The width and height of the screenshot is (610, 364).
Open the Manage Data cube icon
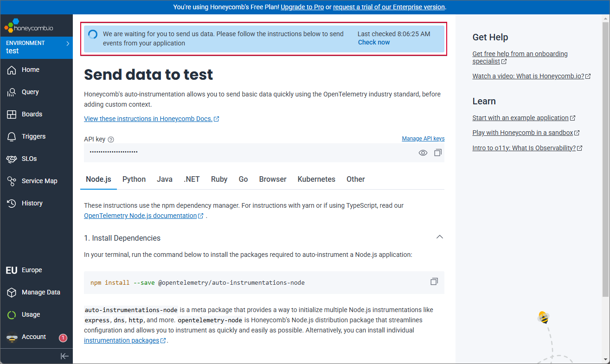[12, 293]
